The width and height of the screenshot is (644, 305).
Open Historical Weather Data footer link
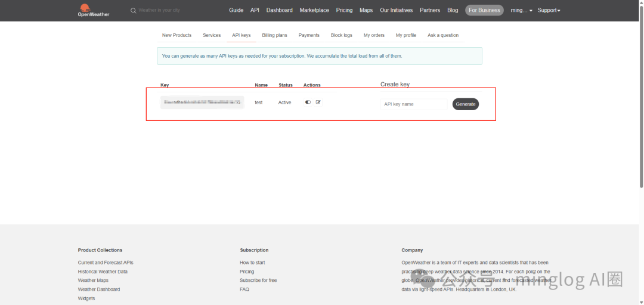click(x=103, y=271)
